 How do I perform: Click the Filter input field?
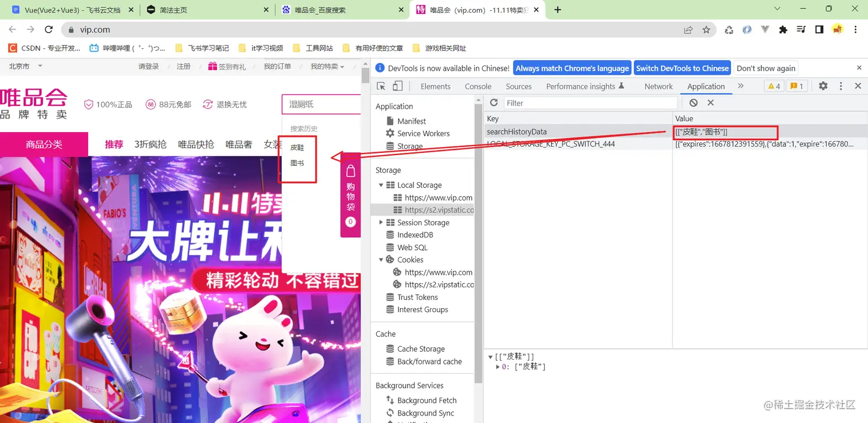(x=591, y=102)
